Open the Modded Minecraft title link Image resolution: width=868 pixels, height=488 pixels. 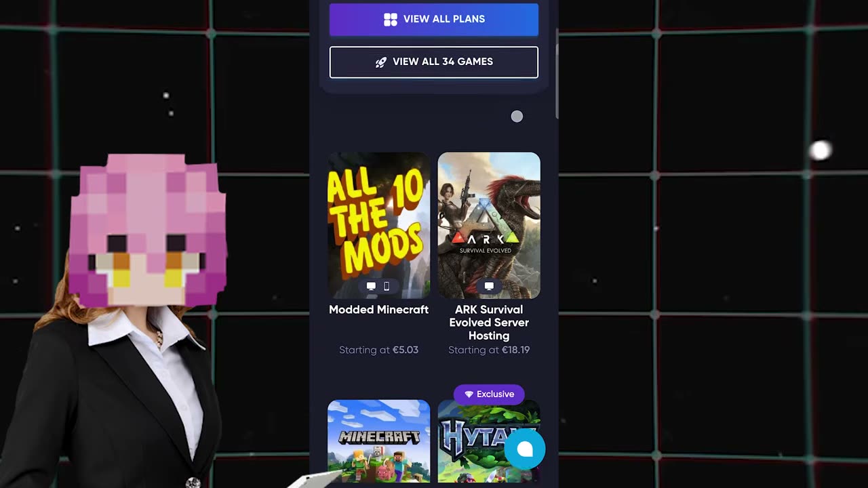point(378,310)
